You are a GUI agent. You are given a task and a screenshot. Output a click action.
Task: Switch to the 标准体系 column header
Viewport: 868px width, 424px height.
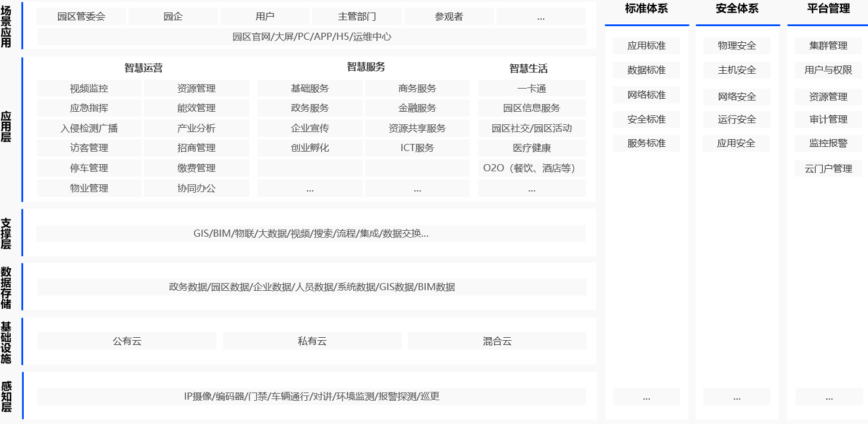[x=646, y=9]
